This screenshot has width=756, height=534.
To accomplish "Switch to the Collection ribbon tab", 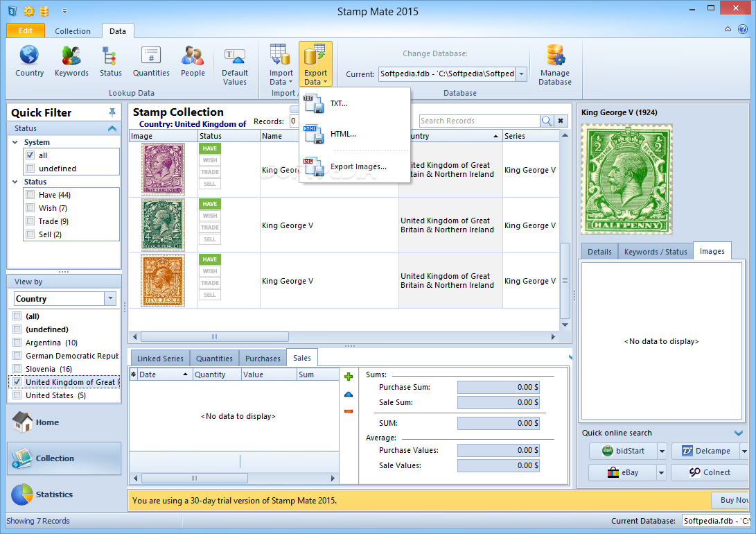I will tap(73, 31).
